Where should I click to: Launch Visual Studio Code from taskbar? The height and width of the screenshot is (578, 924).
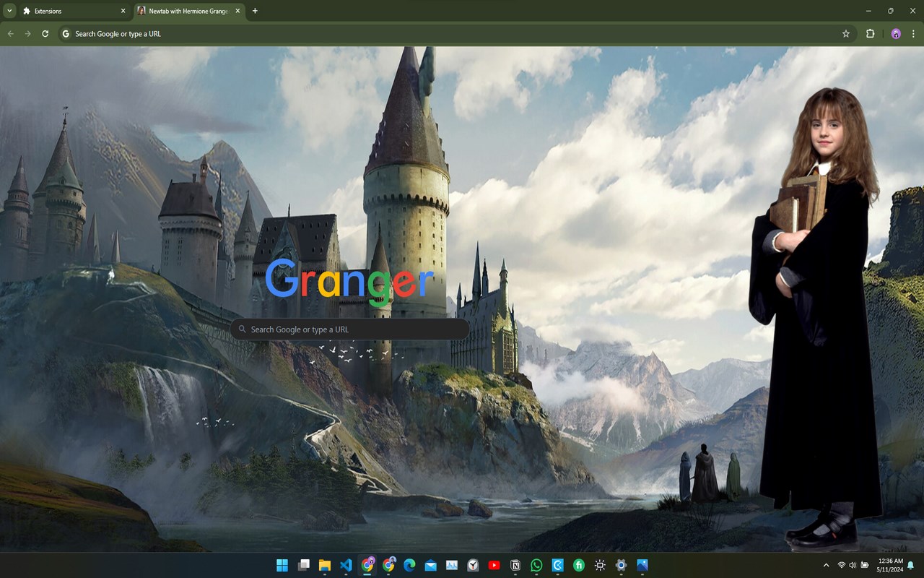[346, 565]
